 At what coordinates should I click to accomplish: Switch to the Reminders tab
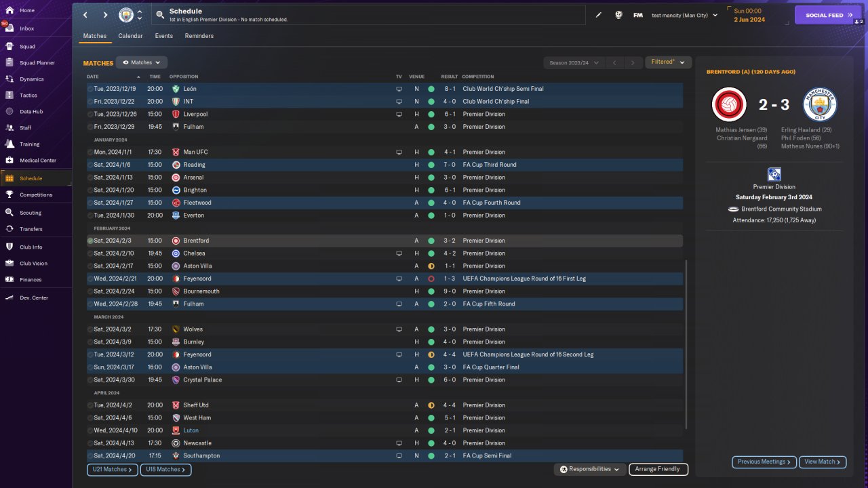(x=199, y=36)
